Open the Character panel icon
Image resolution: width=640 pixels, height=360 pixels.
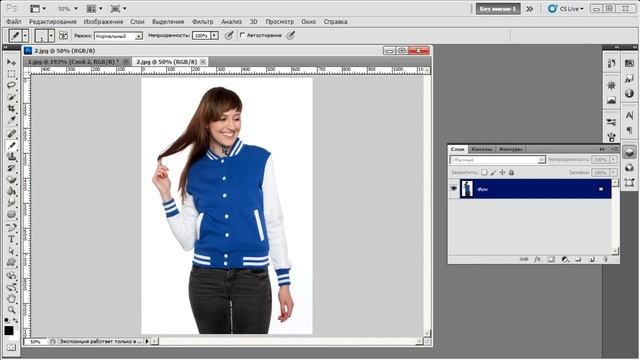629,116
